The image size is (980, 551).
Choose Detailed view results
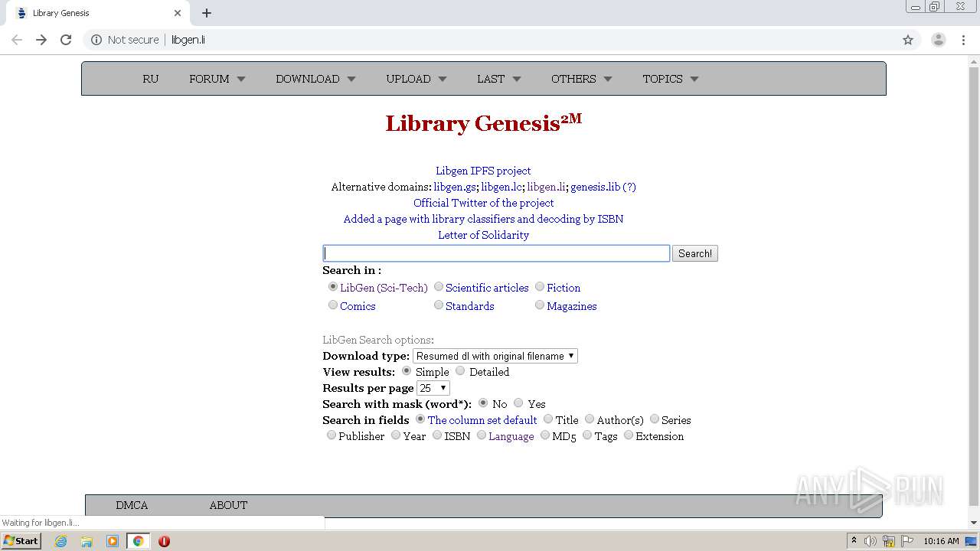click(x=460, y=371)
